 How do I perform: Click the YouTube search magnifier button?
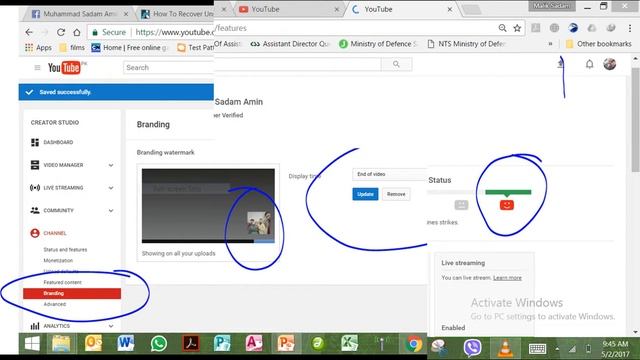396,64
